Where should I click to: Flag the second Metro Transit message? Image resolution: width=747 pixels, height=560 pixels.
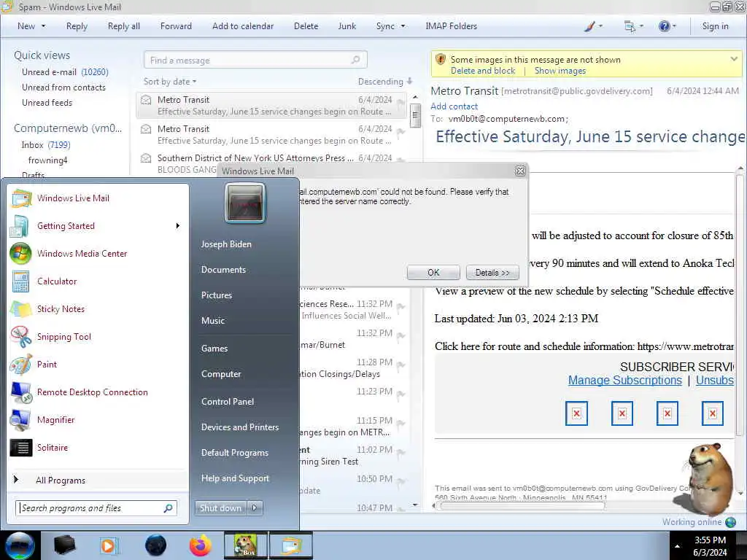400,132
